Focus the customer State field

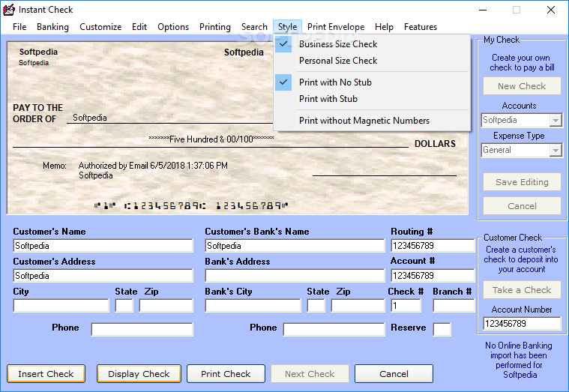click(124, 306)
